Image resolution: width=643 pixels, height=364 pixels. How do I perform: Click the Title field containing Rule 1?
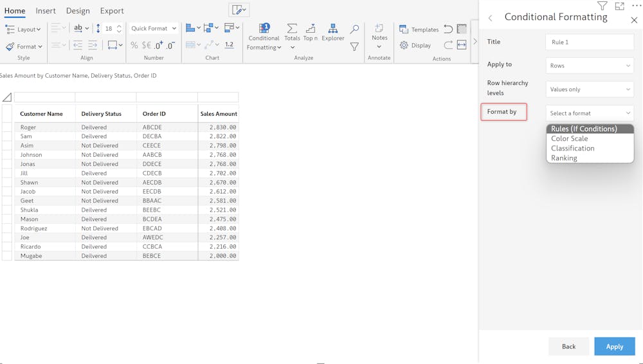[x=590, y=42]
